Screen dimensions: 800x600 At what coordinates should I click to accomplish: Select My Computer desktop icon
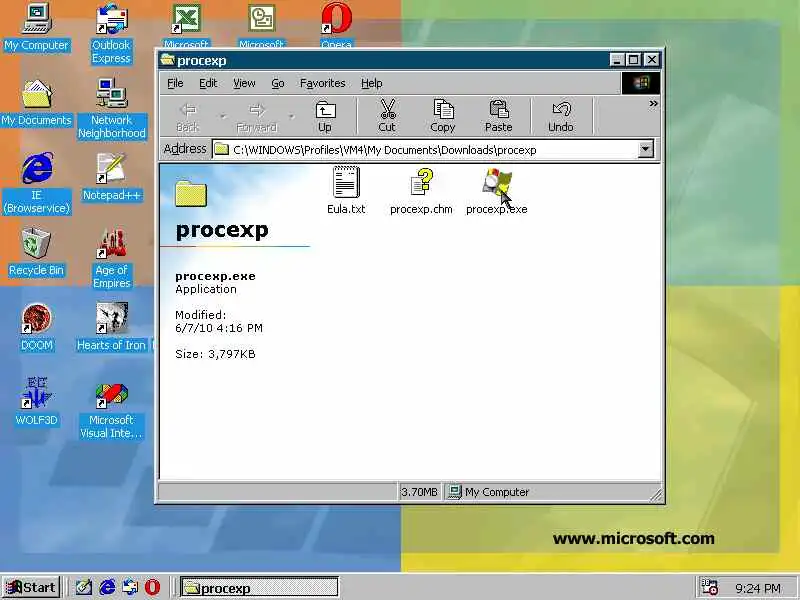tap(36, 28)
